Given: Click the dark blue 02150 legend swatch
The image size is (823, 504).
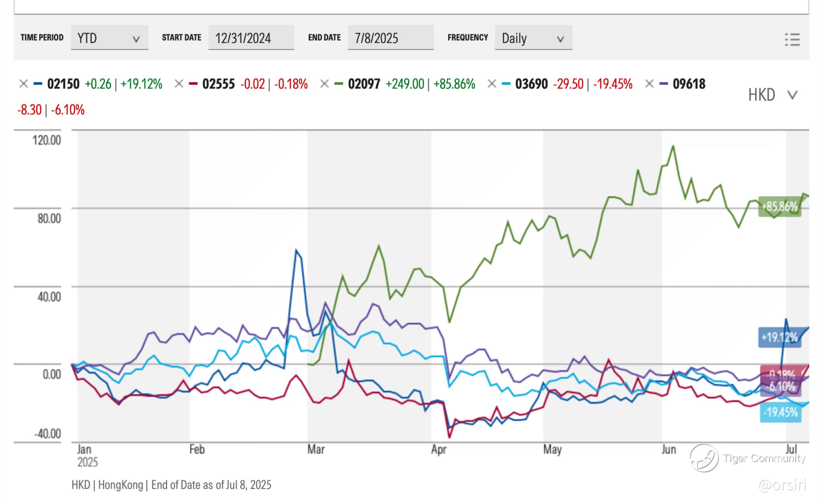Looking at the screenshot, I should 38,84.
